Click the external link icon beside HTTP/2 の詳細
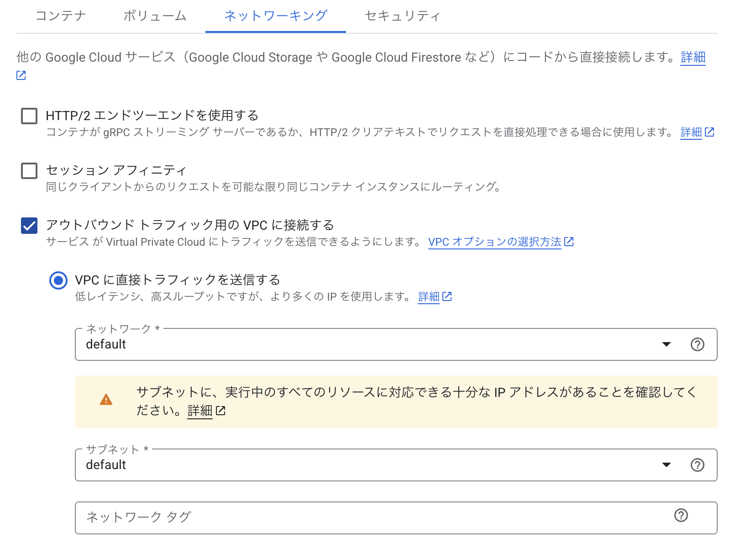The height and width of the screenshot is (549, 756). (x=709, y=132)
